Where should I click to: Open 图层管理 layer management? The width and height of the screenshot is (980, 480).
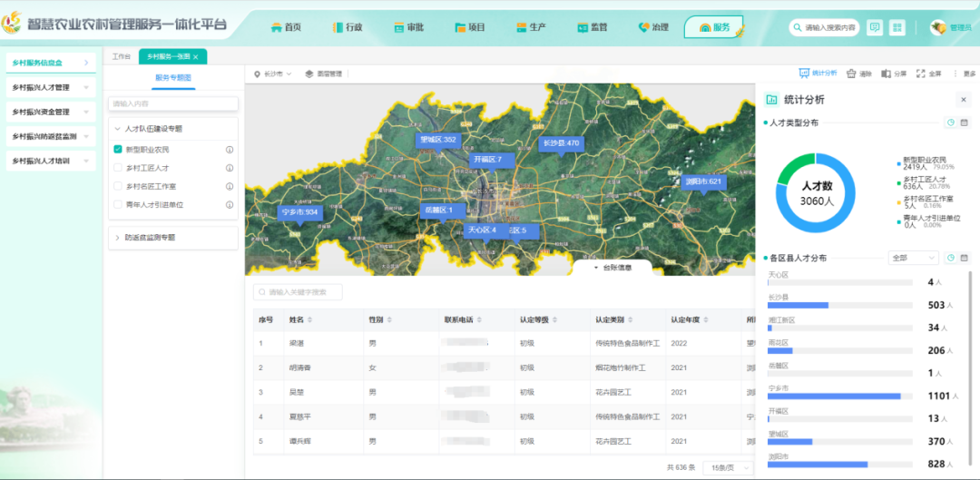(x=323, y=73)
